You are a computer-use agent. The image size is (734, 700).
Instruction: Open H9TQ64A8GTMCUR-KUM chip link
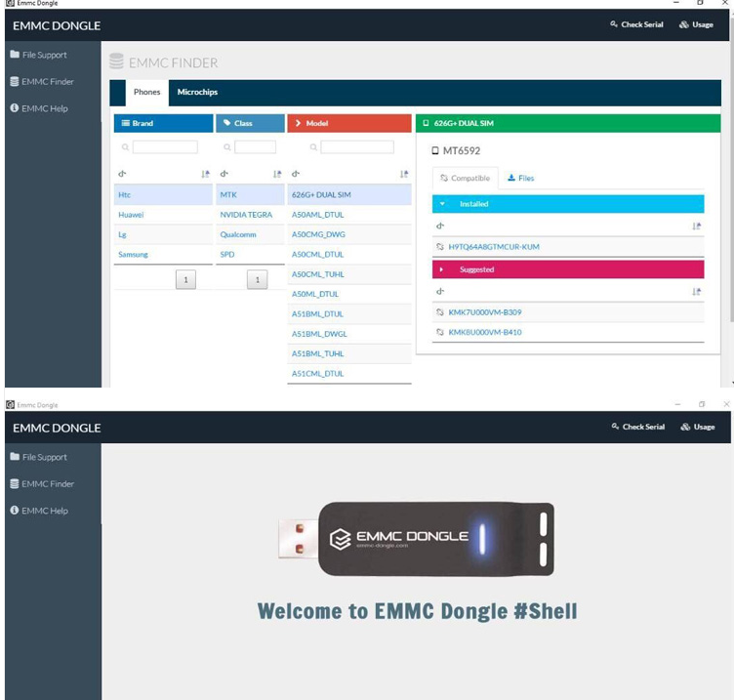click(493, 247)
